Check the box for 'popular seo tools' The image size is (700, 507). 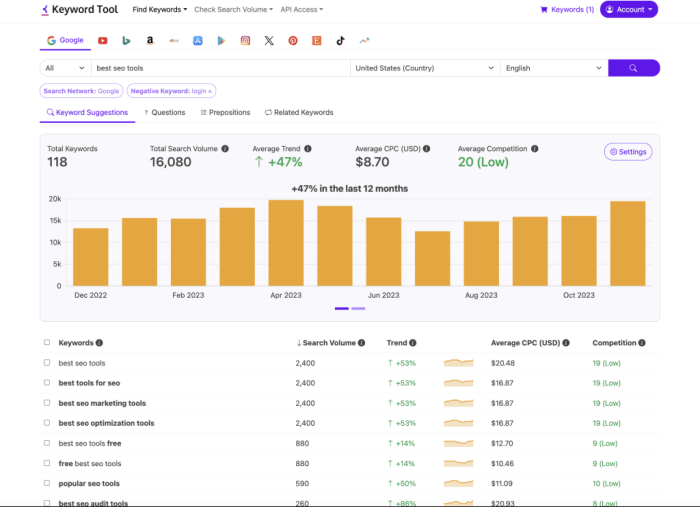tap(47, 483)
